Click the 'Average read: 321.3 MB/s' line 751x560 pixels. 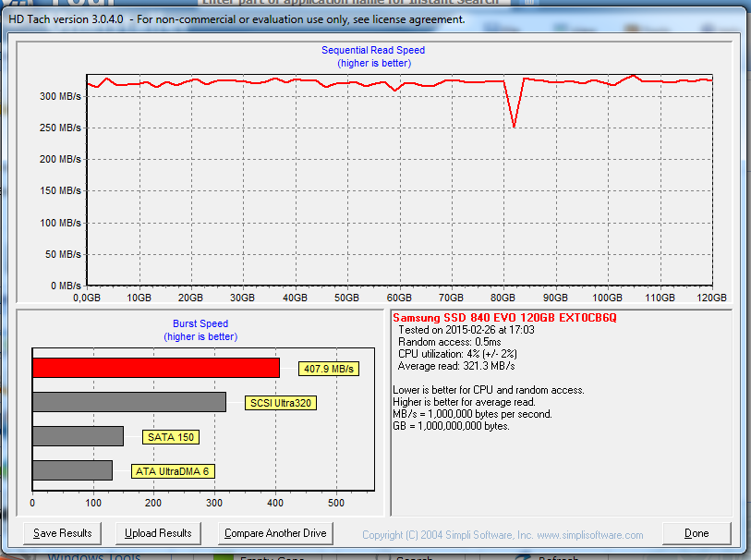456,366
